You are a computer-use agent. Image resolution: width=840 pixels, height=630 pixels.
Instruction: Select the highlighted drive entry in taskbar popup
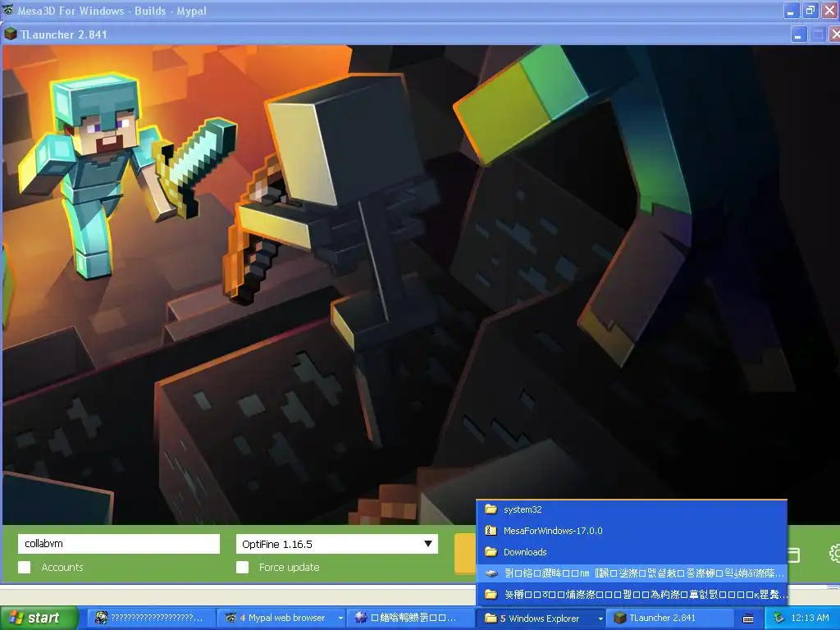632,573
